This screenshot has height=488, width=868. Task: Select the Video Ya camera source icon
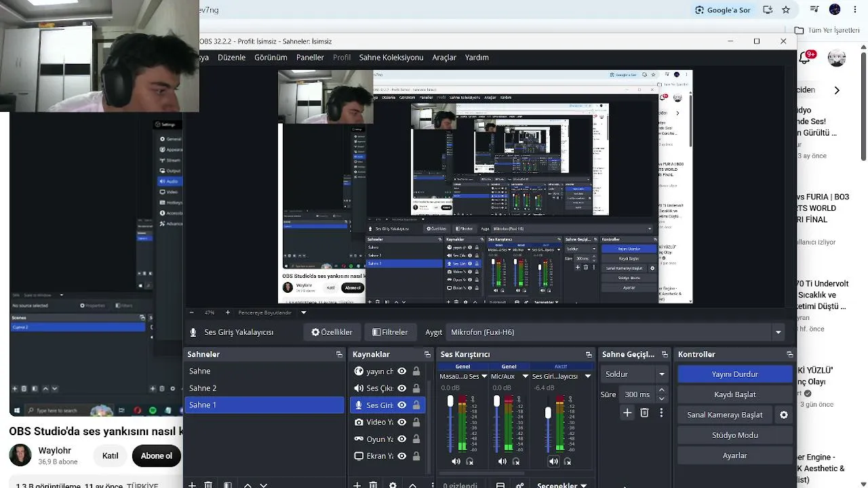359,422
